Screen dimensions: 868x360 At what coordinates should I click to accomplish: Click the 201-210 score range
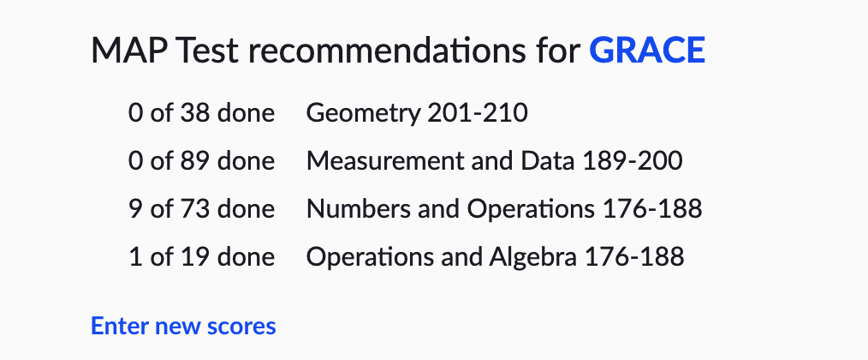(485, 113)
